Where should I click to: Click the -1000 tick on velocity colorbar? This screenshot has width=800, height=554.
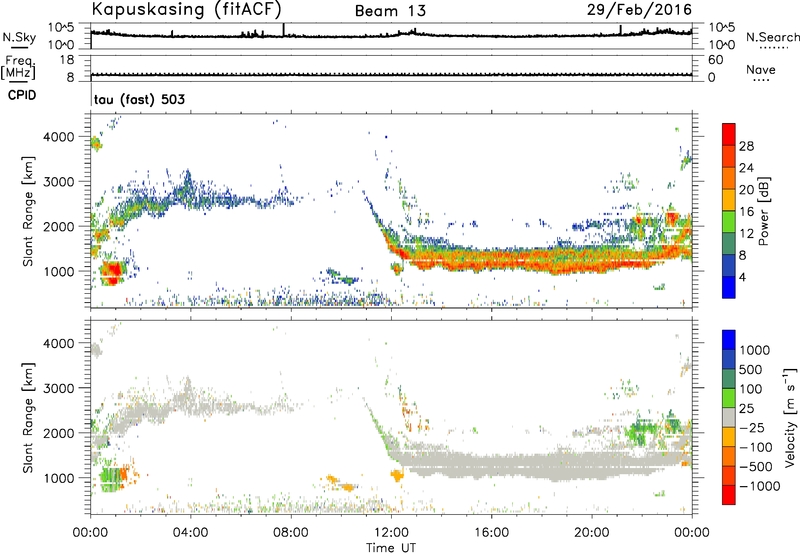(x=759, y=486)
